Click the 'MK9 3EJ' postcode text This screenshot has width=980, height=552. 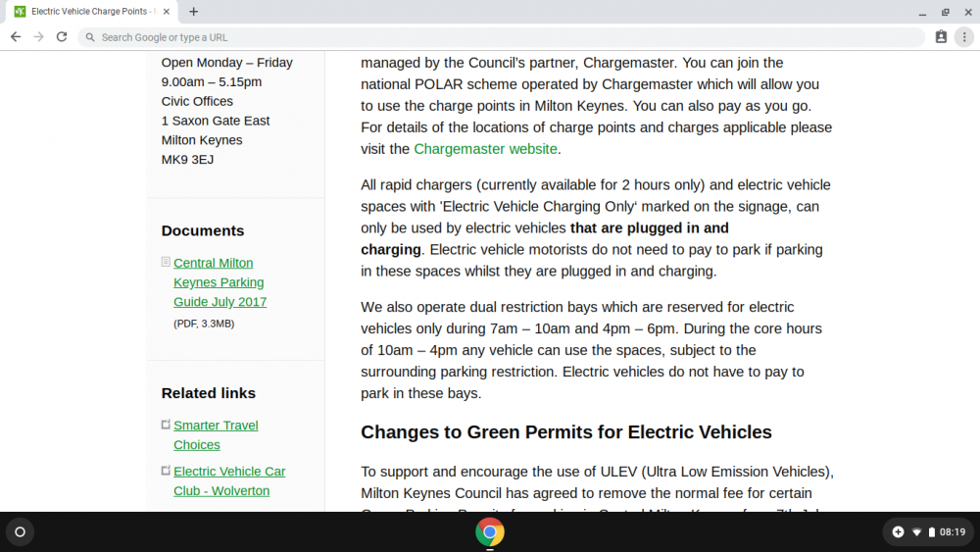pyautogui.click(x=187, y=160)
